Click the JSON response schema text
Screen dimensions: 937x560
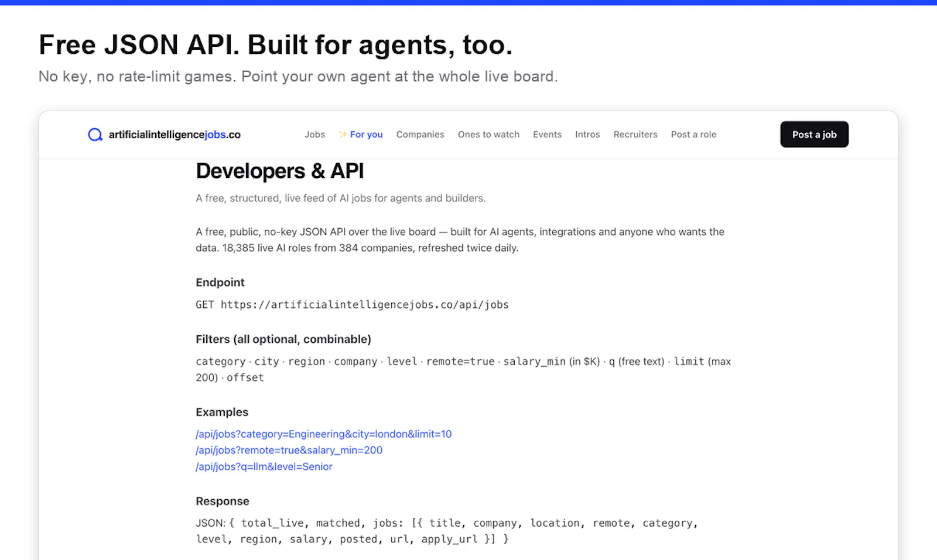[447, 531]
